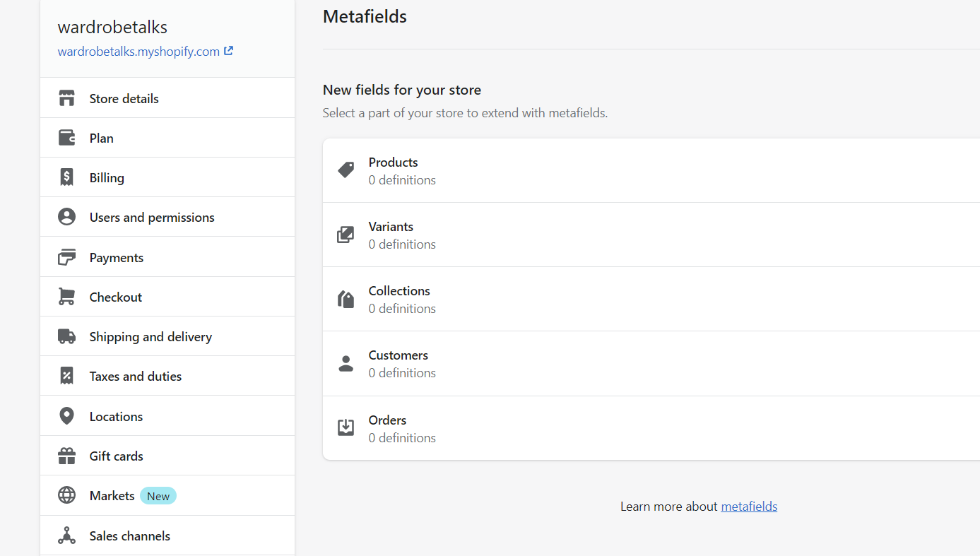
Task: Open Customers metafield definitions
Action: 651,363
